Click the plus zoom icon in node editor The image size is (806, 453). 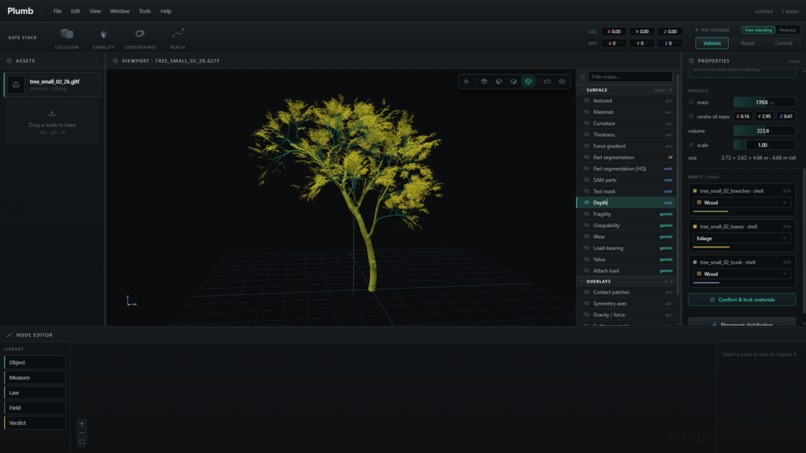(82, 424)
